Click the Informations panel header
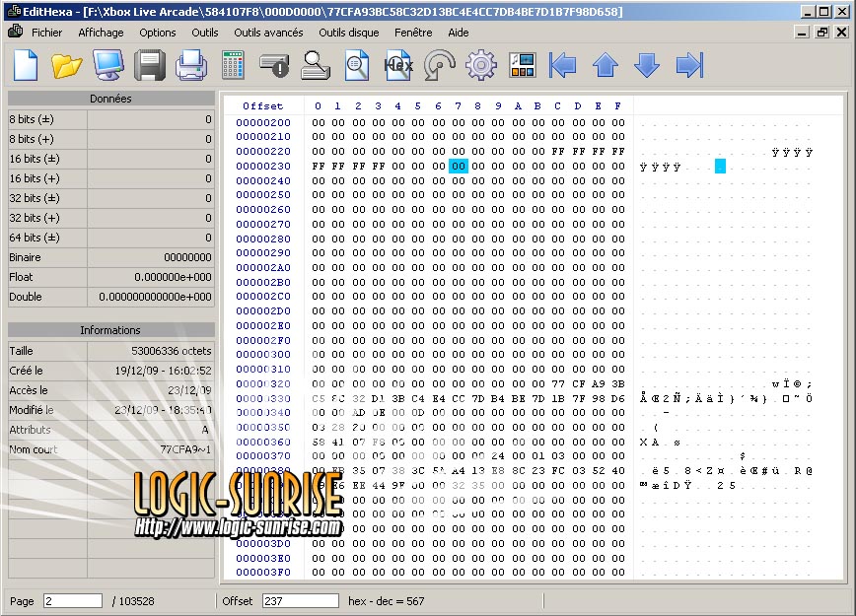Viewport: 856px width, 616px height. [x=110, y=330]
